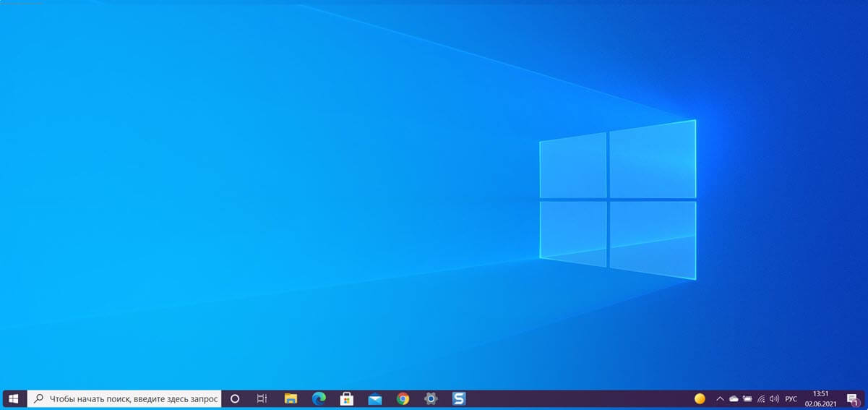Open Microsoft Store from the taskbar

[347, 398]
